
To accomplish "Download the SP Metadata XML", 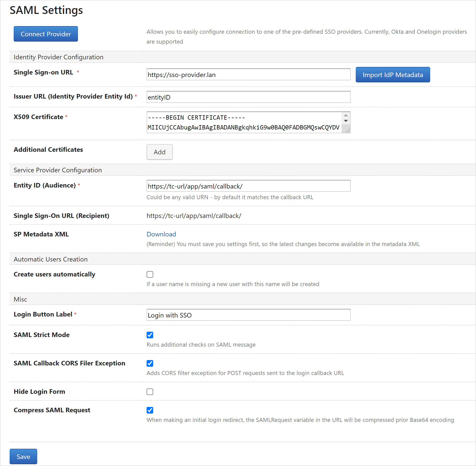I will point(161,234).
